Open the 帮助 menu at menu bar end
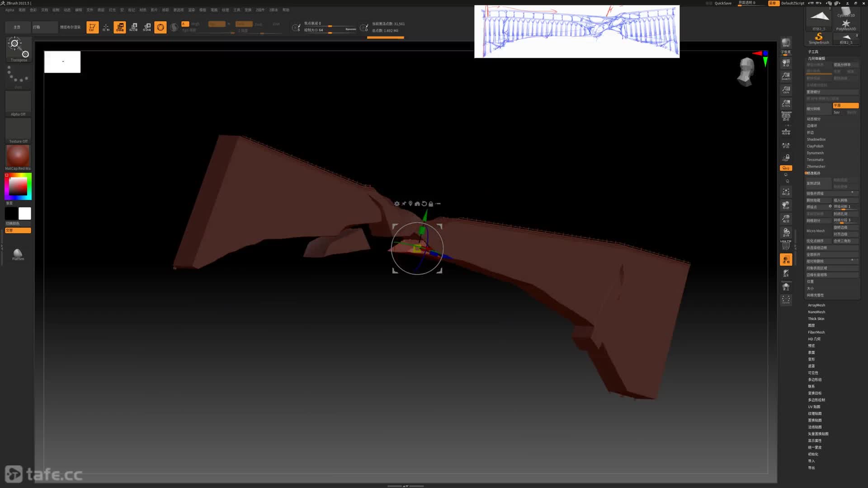Screen dimensions: 868x488 [x=286, y=10]
